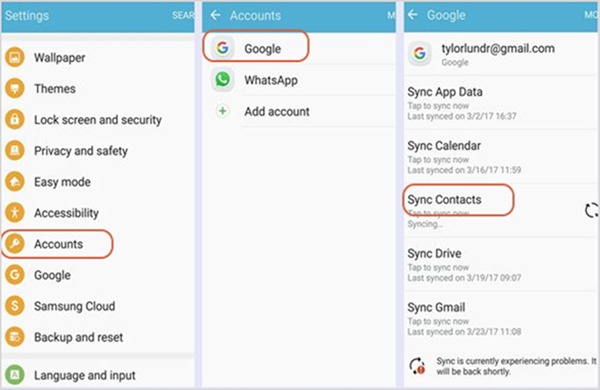Tap Sync Contacts
The image size is (600, 390).
point(501,211)
